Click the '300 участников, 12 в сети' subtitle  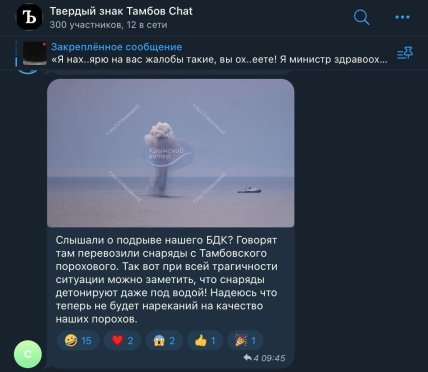[108, 25]
